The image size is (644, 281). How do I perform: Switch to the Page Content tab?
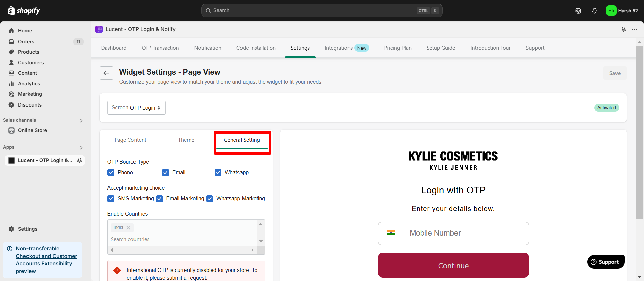point(130,140)
